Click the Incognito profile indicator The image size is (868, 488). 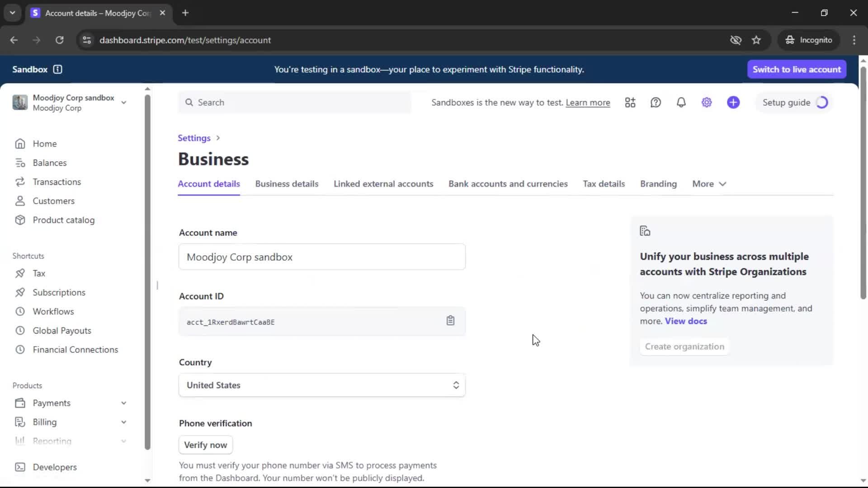pos(809,40)
